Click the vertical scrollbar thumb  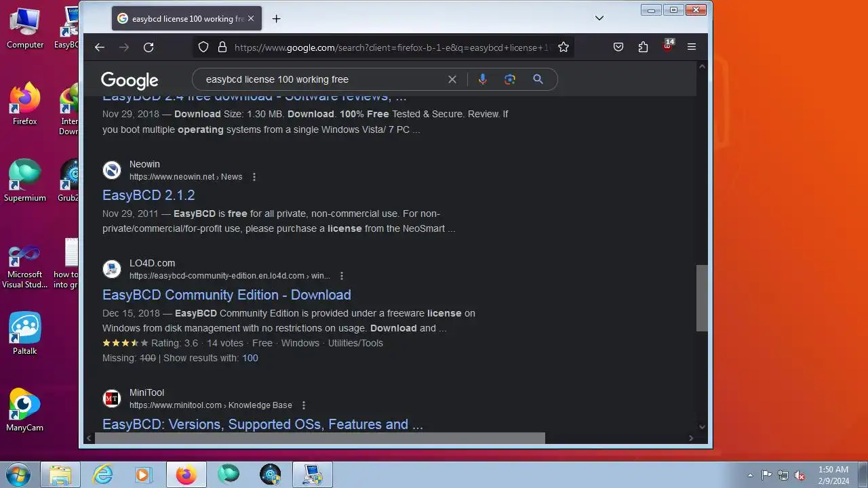tap(702, 298)
